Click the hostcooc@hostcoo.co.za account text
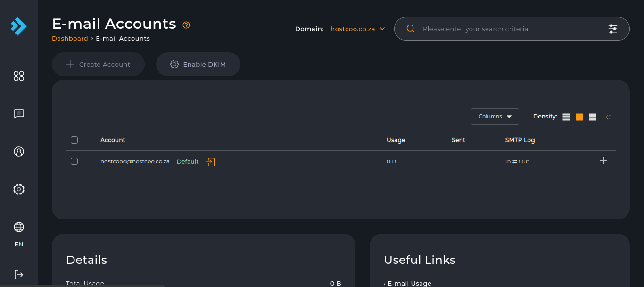This screenshot has height=287, width=644. tap(135, 161)
